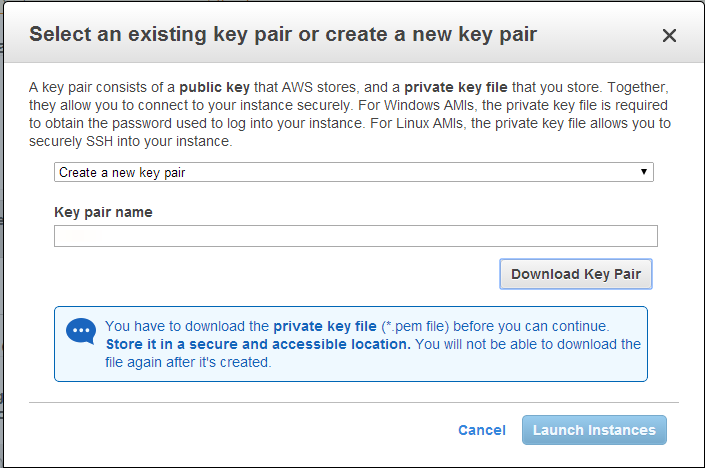Viewport: 705px width, 468px height.
Task: Click the bold 'Store it in a secure' sentence
Action: (x=258, y=344)
